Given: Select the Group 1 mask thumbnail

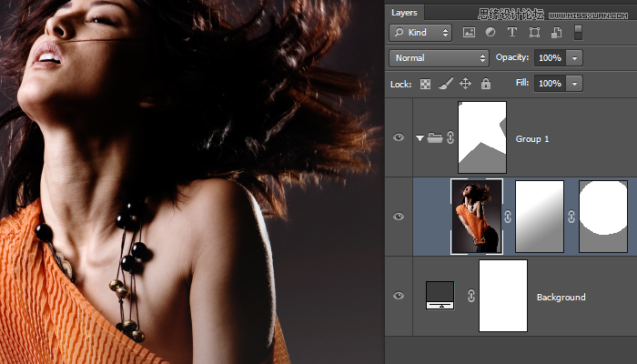Looking at the screenshot, I should point(482,137).
